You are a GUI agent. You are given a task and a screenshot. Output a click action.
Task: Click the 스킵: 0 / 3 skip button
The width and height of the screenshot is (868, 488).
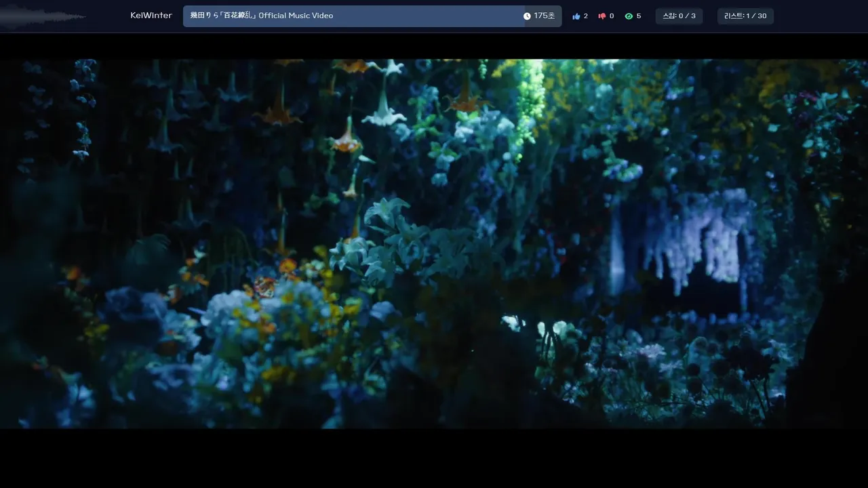pos(679,16)
